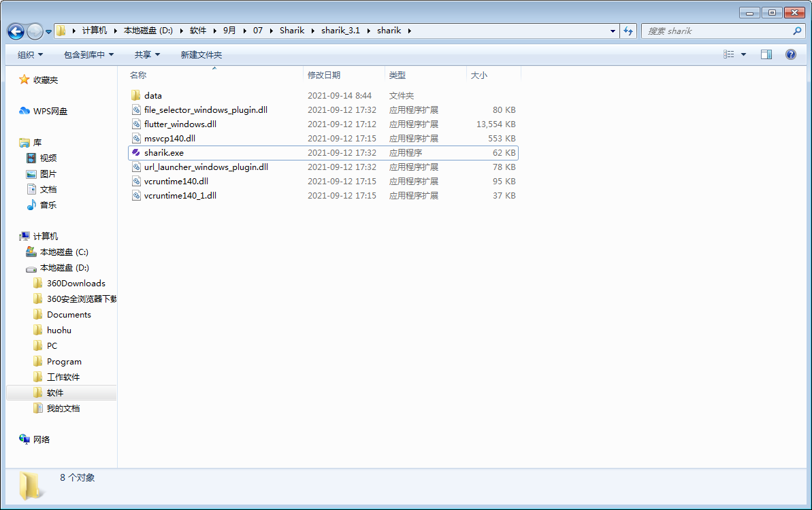Go back with the Back arrow button
Viewport: 812px width, 510px height.
pos(16,31)
